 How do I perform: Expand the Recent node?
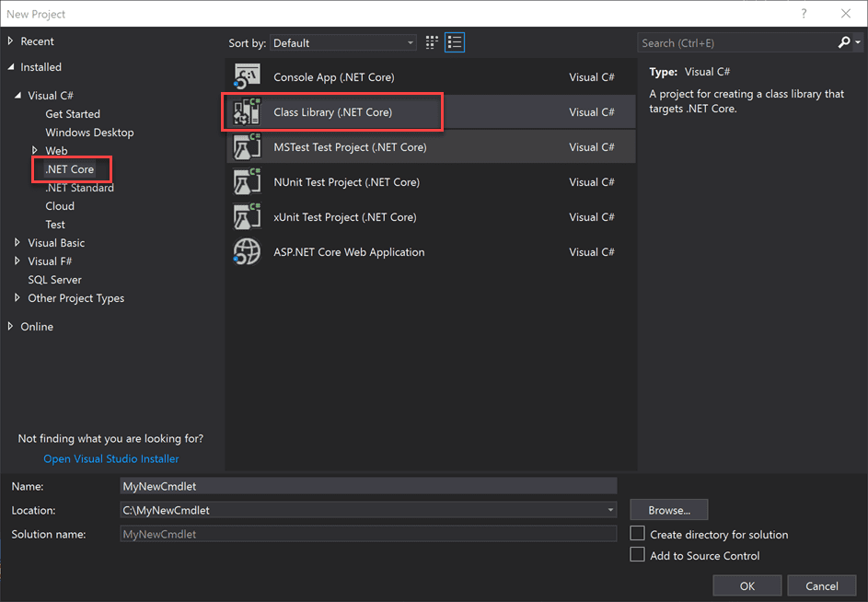coord(10,41)
